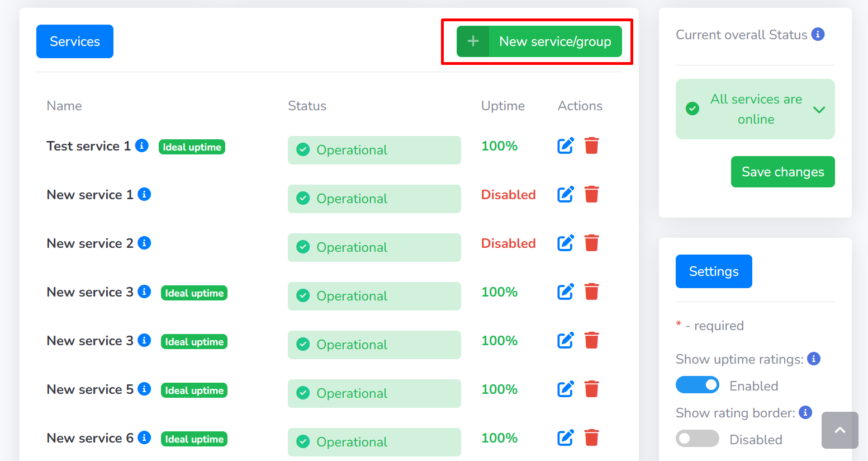Disable the Show uptime ratings toggle
The width and height of the screenshot is (868, 461).
(698, 385)
